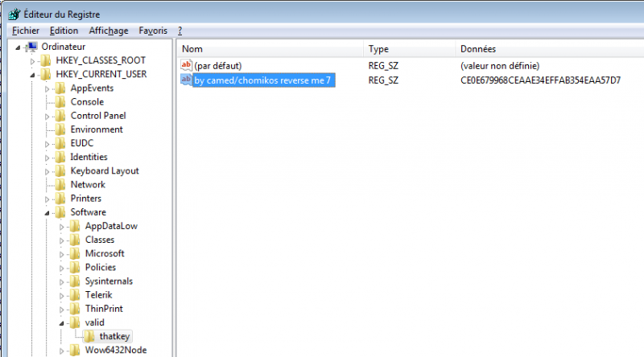Click the Environment folder icon

[x=60, y=129]
